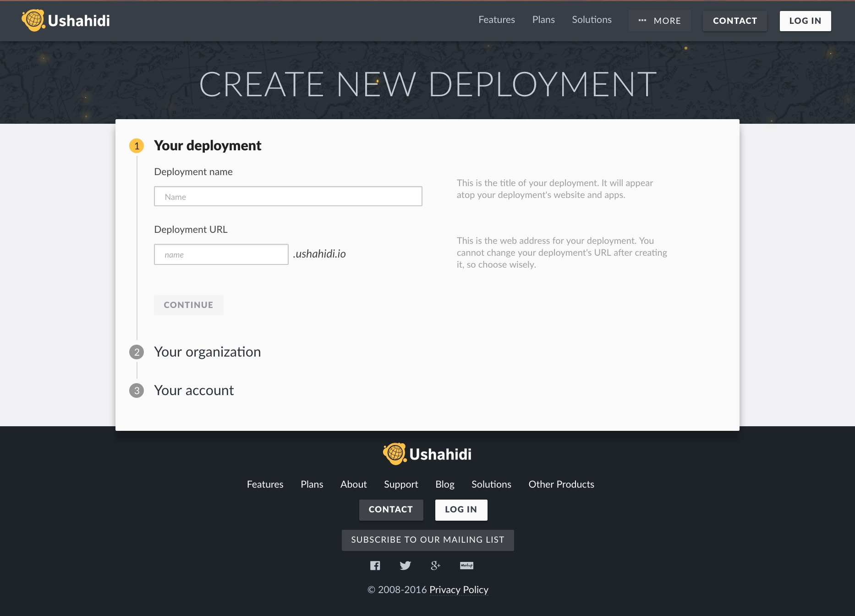
Task: Click LOG IN in the footer
Action: pyautogui.click(x=461, y=510)
